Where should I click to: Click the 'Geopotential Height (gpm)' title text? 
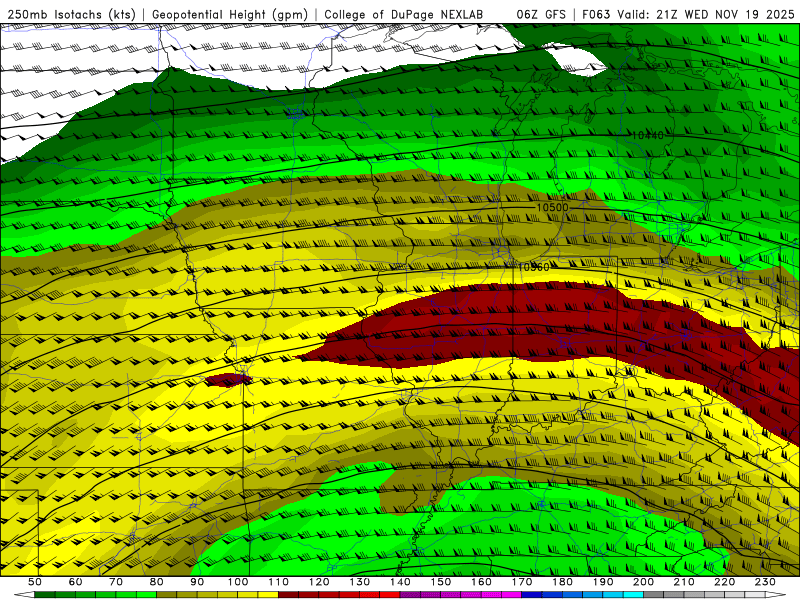[230, 14]
